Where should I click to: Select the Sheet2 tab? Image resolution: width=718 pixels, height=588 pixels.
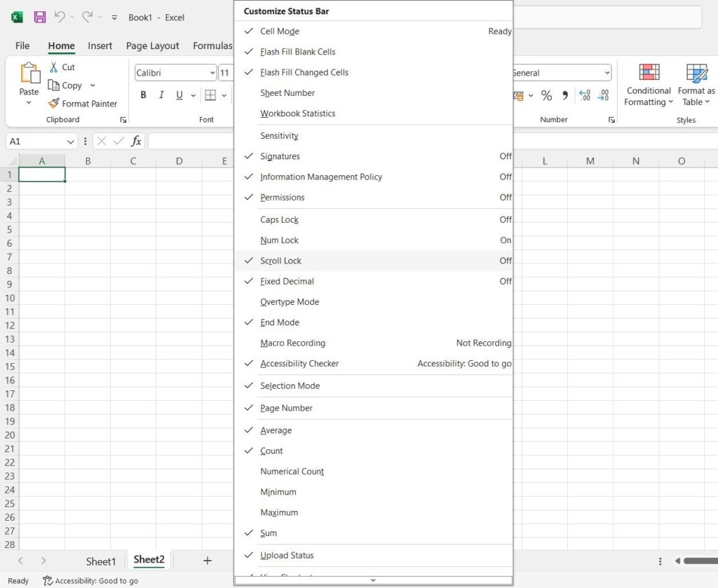click(149, 560)
